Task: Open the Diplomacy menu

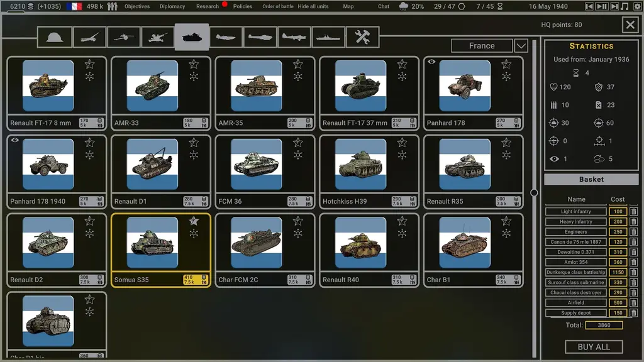Action: tap(172, 6)
